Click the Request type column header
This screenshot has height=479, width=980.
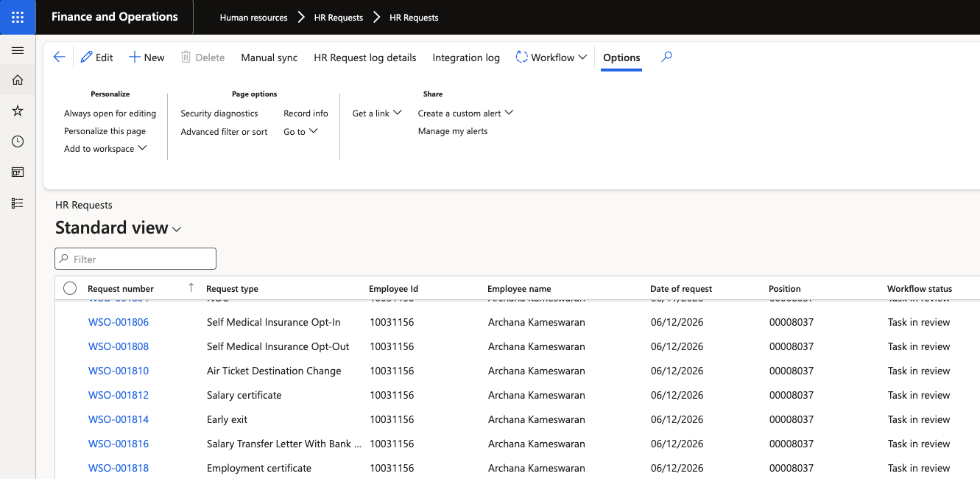232,289
